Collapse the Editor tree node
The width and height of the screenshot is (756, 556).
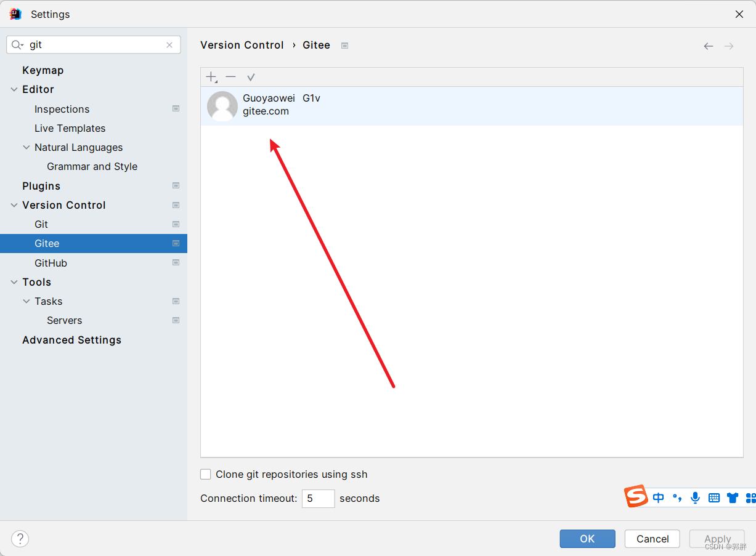point(14,89)
